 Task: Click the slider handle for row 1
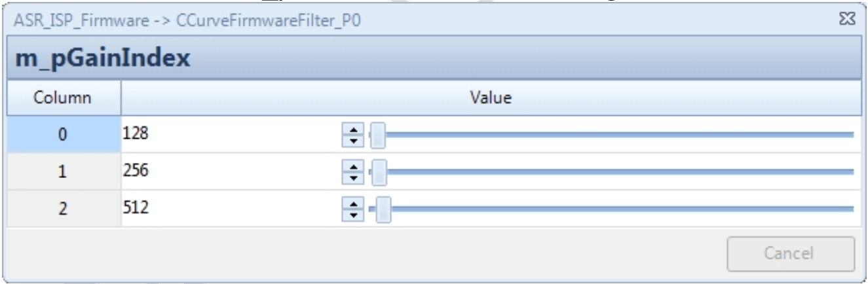(379, 173)
